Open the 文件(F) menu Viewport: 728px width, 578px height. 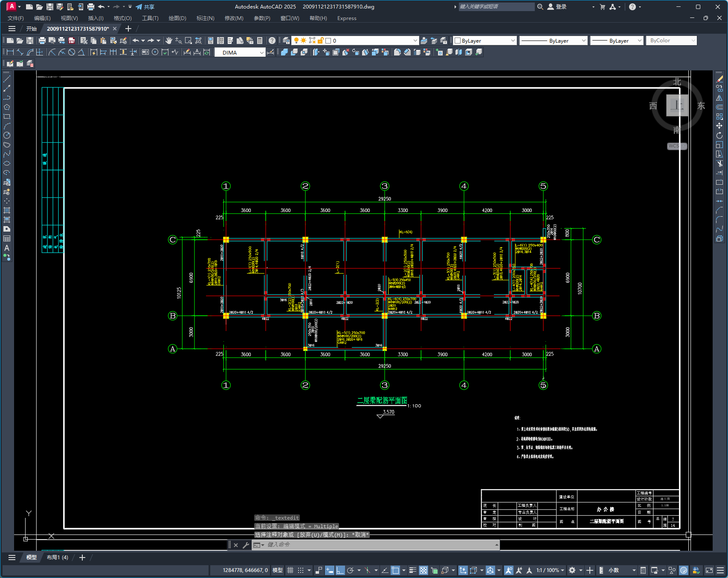(x=16, y=18)
